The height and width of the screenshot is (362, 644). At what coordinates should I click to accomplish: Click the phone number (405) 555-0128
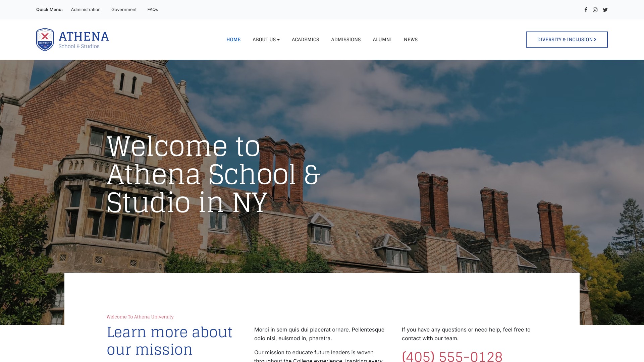pos(452,356)
